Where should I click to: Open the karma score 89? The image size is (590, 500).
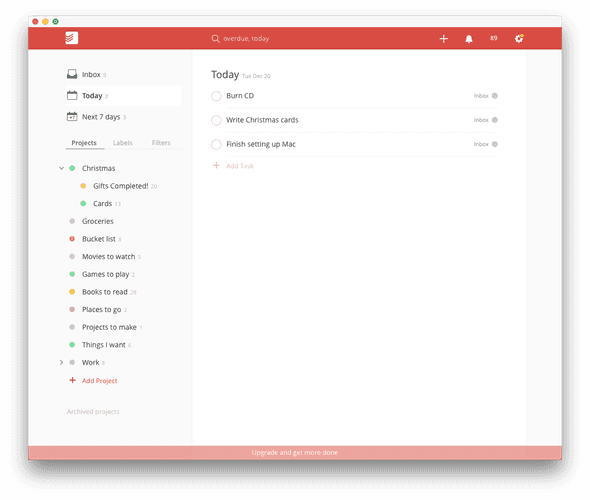[x=494, y=38]
